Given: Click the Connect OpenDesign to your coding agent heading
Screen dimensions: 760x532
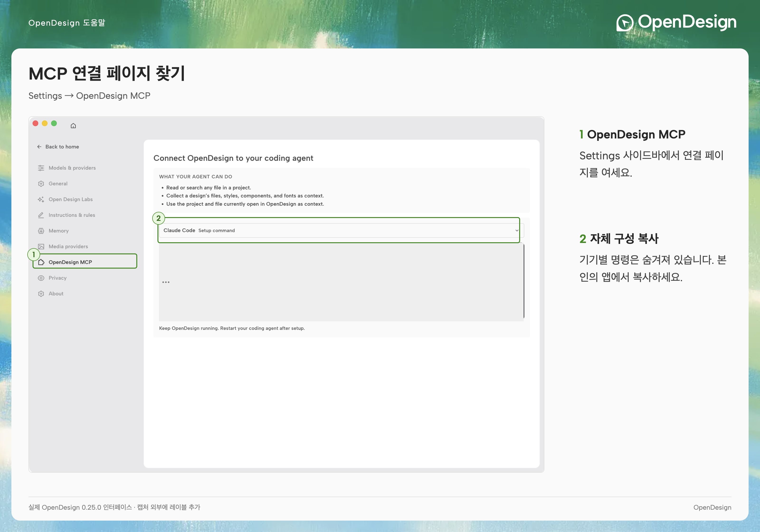Looking at the screenshot, I should click(x=233, y=158).
